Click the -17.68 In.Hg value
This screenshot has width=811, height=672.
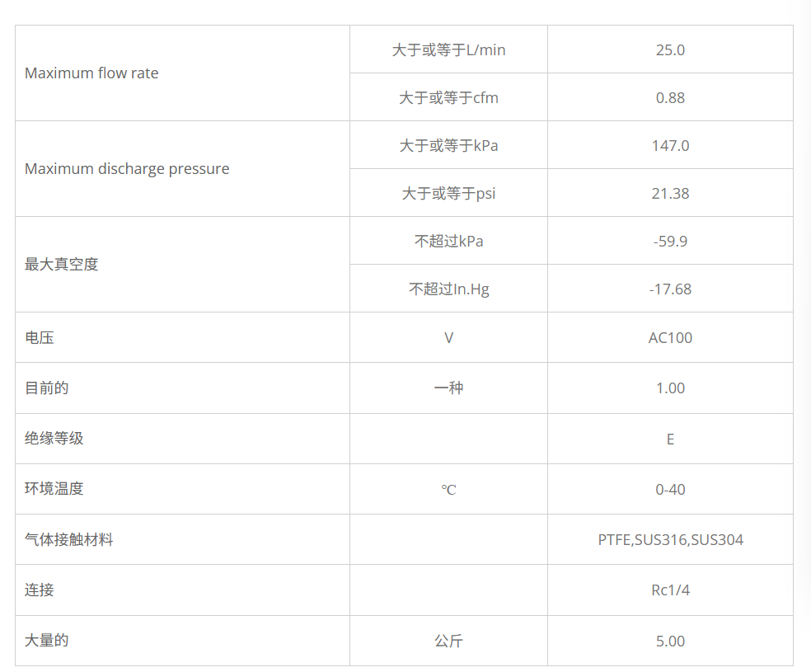pyautogui.click(x=670, y=289)
